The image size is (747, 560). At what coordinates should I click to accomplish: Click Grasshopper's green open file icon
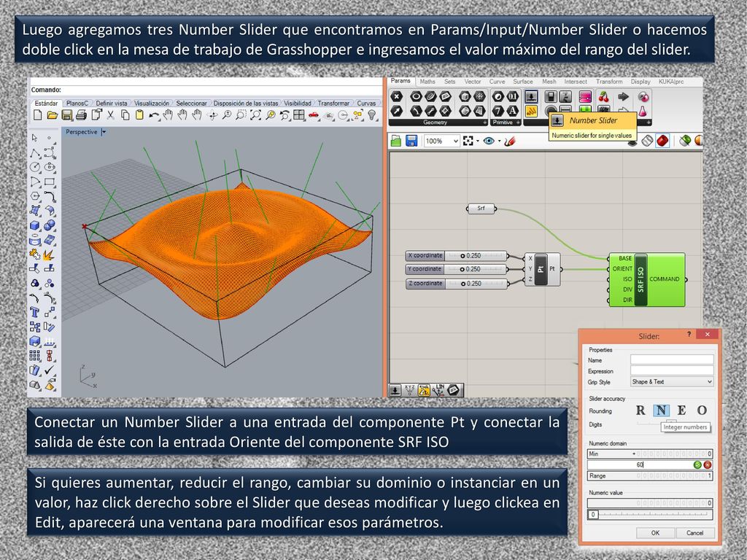tap(396, 141)
